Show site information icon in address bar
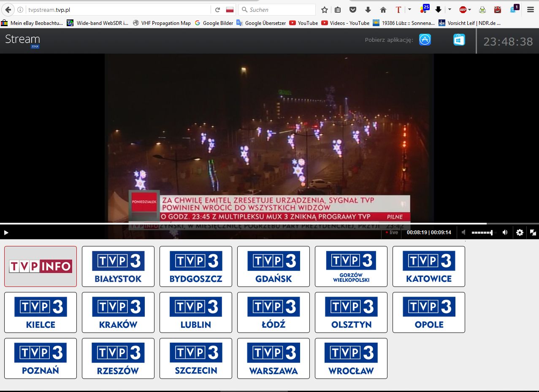Viewport: 539px width, 392px height. click(20, 10)
